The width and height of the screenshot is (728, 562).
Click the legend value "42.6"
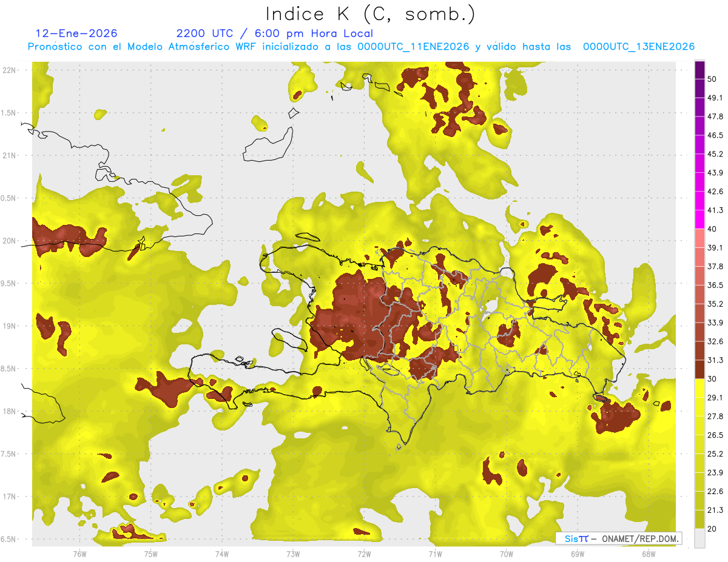[715, 192]
